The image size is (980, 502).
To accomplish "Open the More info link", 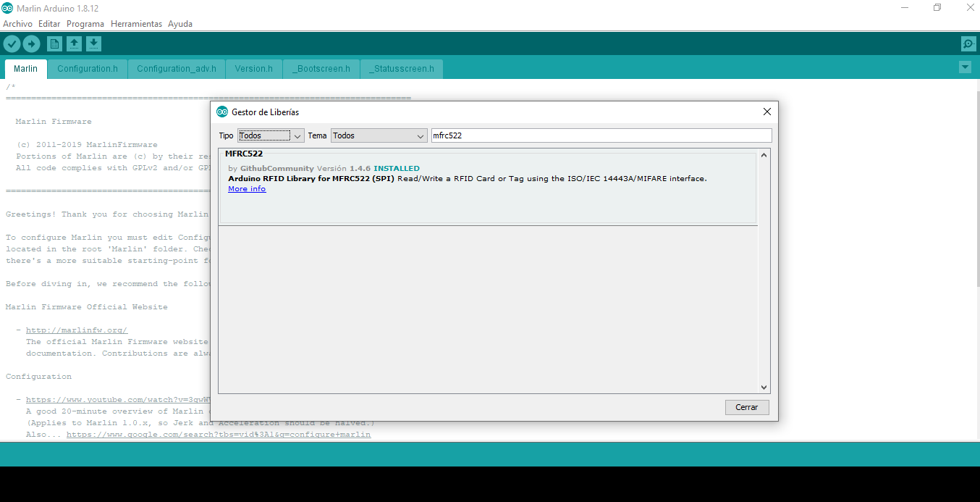I will pyautogui.click(x=247, y=189).
